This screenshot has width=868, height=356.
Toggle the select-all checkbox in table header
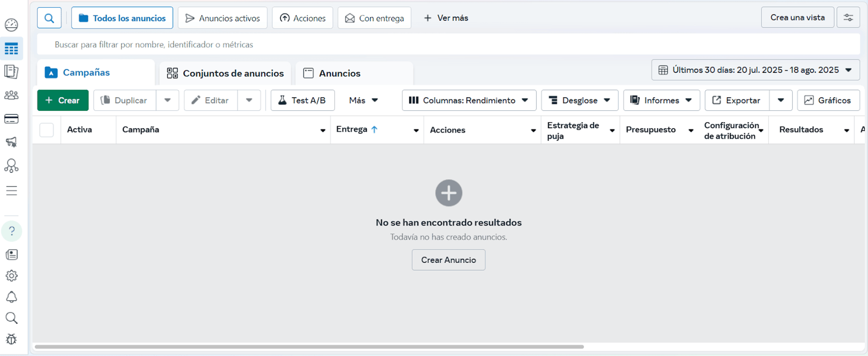pos(47,130)
